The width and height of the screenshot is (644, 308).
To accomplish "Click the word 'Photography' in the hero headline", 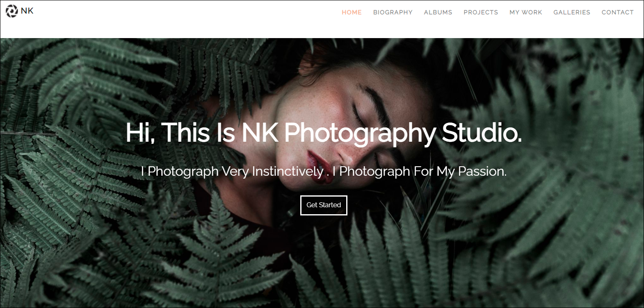I will (360, 133).
